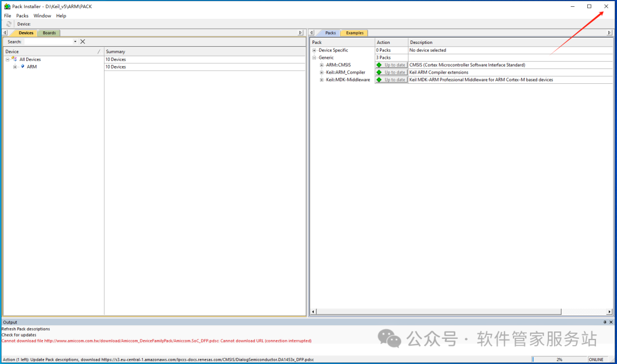
Task: Collapse the Generic pack group
Action: click(314, 58)
